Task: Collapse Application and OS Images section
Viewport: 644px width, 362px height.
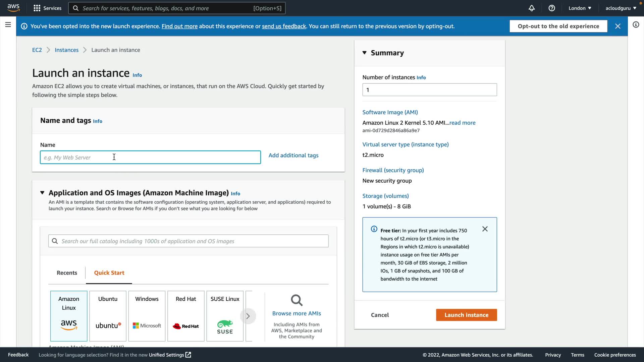Action: [42, 193]
